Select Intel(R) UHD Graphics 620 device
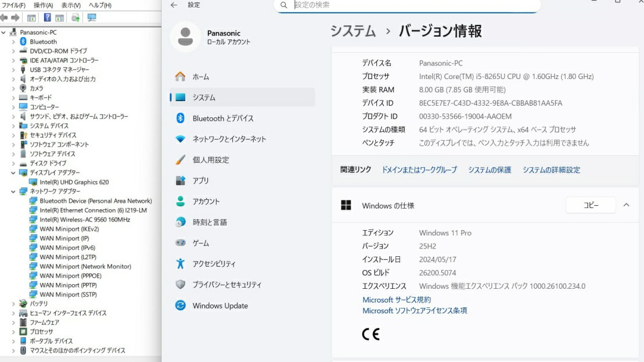Screen dimensions: 644x362 pyautogui.click(x=74, y=182)
